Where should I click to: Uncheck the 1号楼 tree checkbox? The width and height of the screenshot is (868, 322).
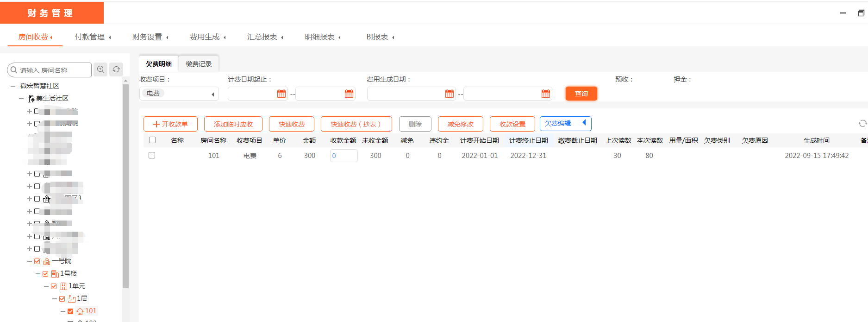(45, 274)
